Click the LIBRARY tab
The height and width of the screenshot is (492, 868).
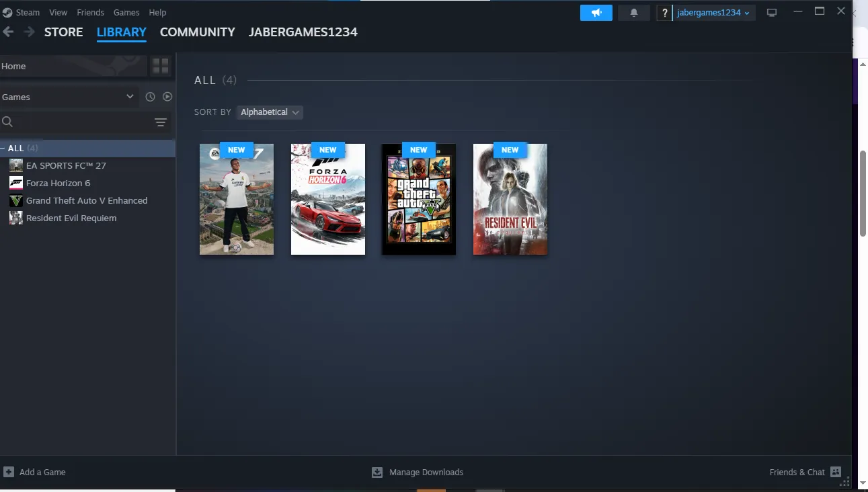pyautogui.click(x=122, y=32)
